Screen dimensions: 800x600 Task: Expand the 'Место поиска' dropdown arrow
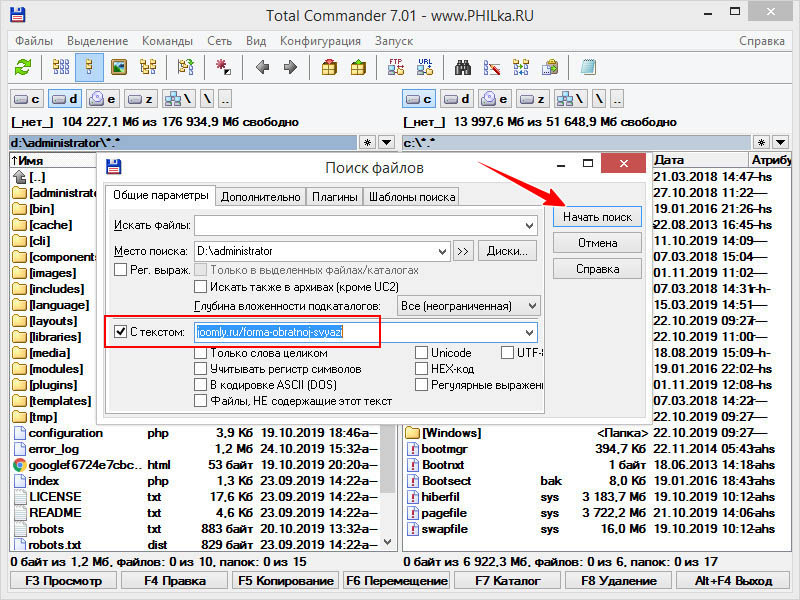coord(442,252)
